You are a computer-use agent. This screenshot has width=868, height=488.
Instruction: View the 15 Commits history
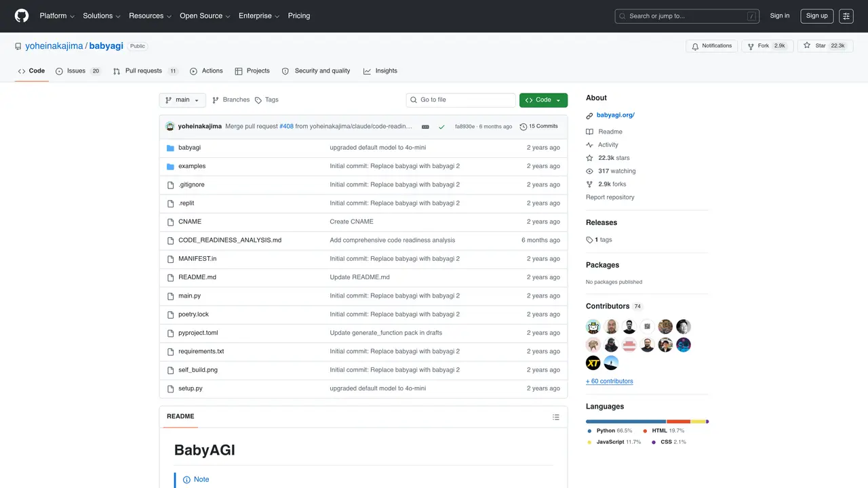538,127
